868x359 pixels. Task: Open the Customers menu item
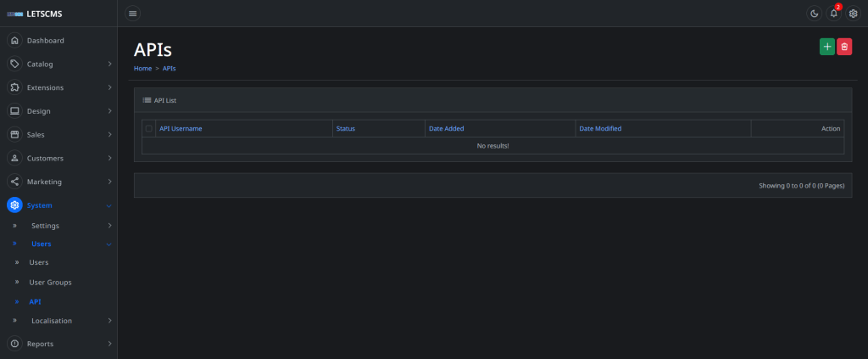pyautogui.click(x=46, y=159)
